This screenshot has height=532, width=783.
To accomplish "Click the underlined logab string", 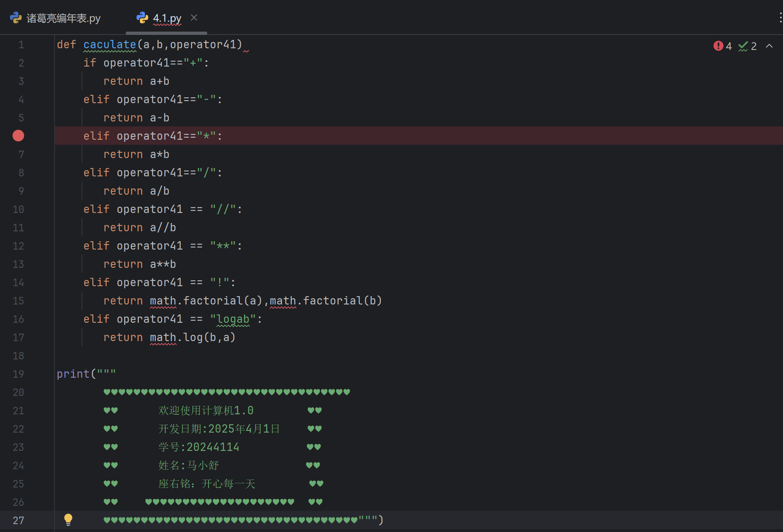I will click(233, 319).
